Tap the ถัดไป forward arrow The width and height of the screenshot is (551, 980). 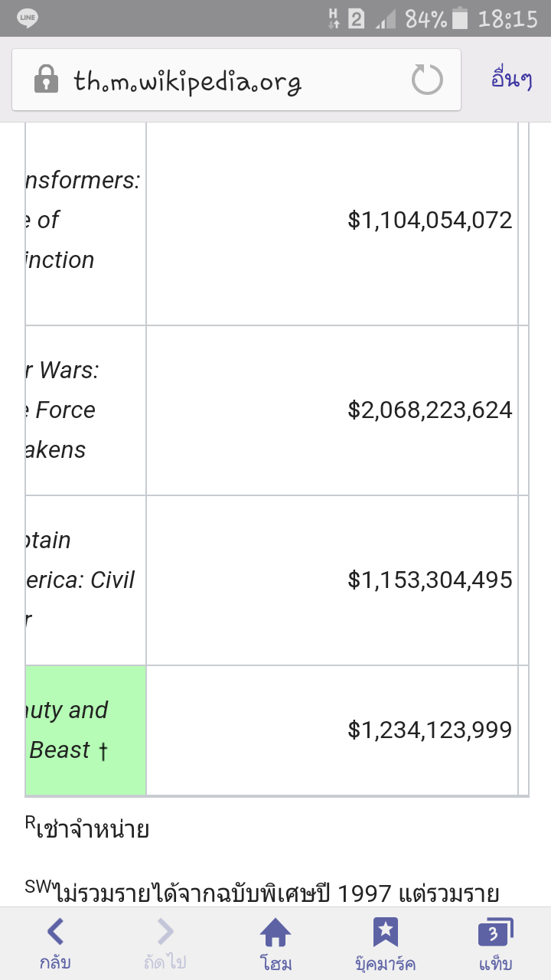(165, 942)
